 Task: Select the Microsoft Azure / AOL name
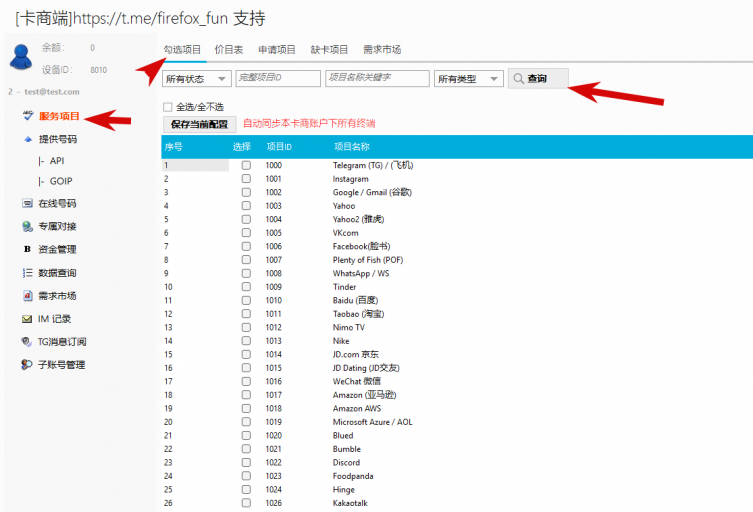pyautogui.click(x=372, y=422)
